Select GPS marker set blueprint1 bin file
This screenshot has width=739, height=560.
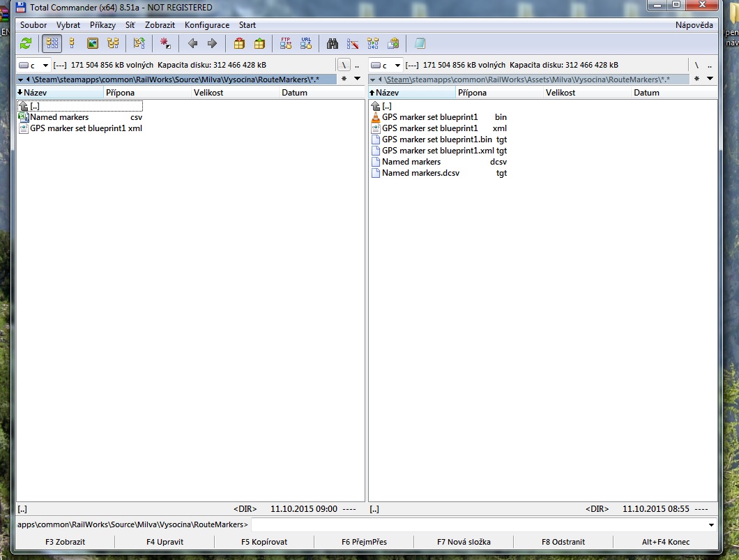tap(439, 117)
